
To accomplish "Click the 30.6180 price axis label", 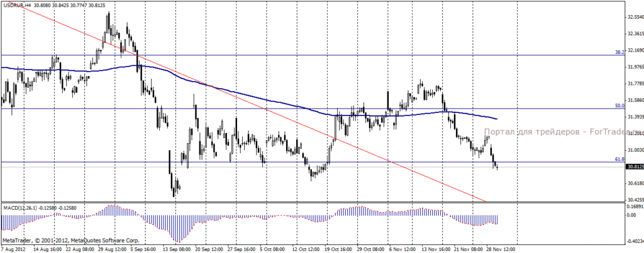I will [635, 183].
